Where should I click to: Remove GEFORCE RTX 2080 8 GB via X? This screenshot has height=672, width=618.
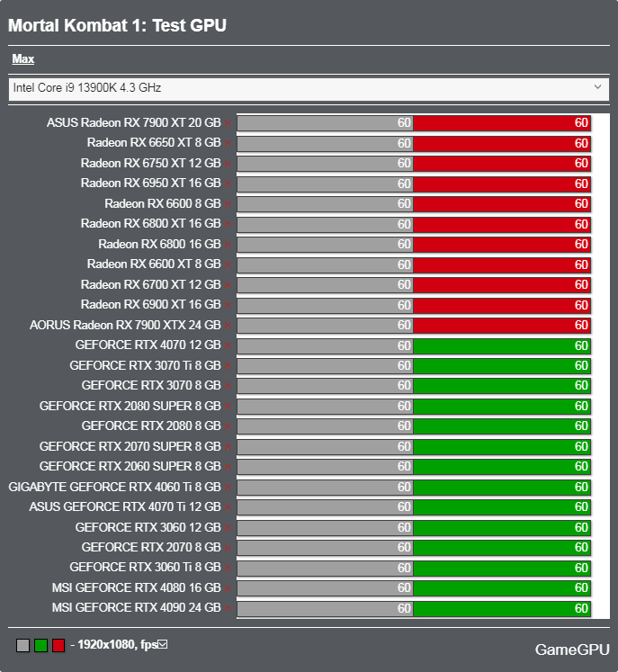point(228,426)
